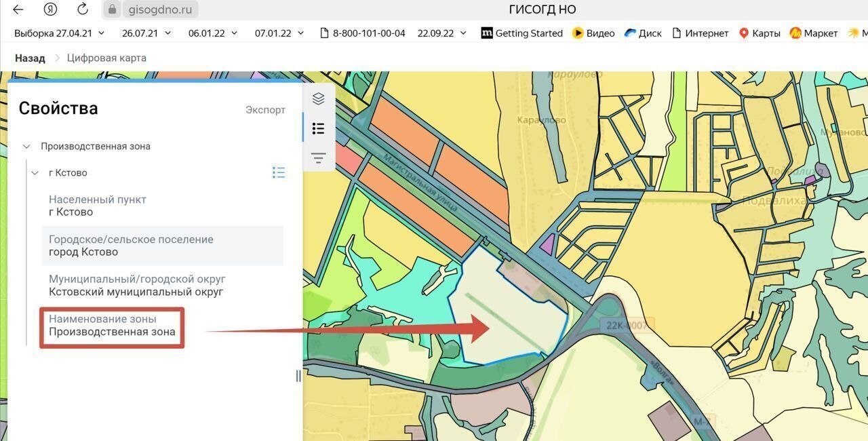Click the Магистральная улица label on map
The image size is (868, 441).
click(x=420, y=182)
